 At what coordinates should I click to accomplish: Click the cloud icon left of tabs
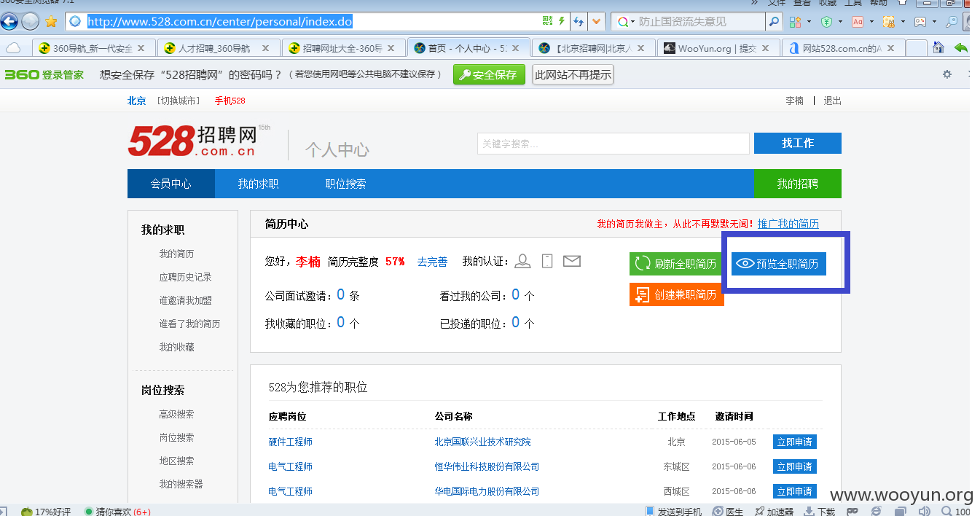(x=13, y=48)
